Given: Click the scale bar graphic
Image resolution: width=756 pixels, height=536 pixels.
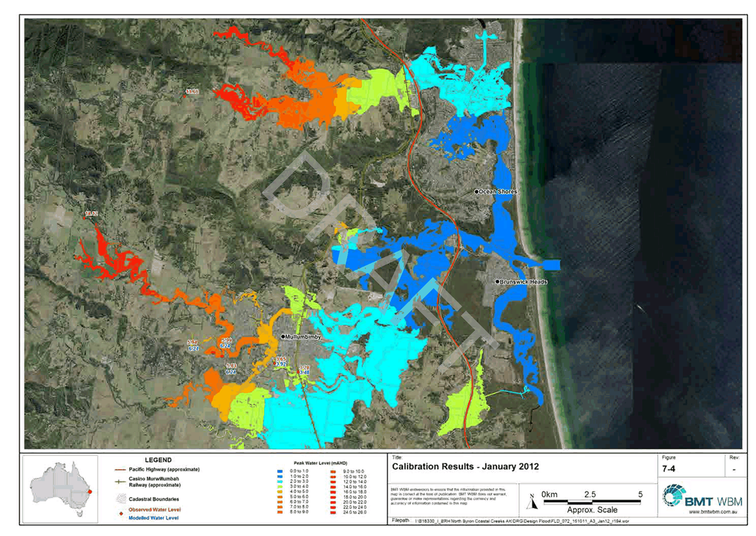Looking at the screenshot, I should click(592, 502).
